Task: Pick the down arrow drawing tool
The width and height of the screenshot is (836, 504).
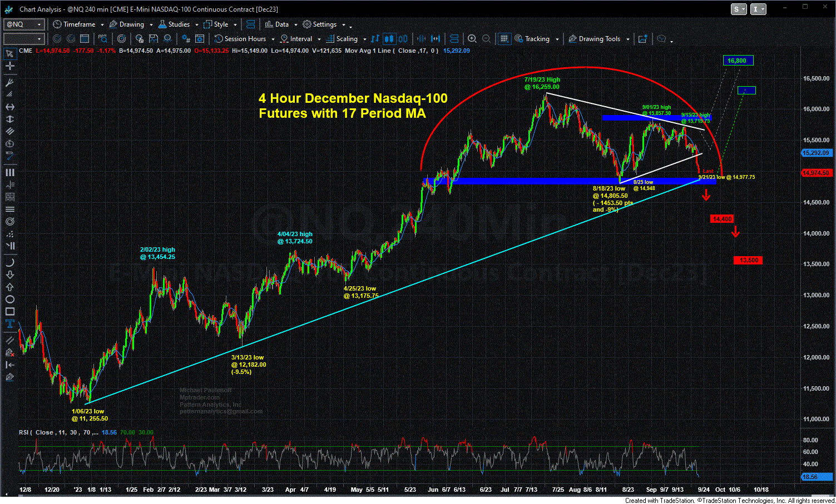Action: coord(9,275)
